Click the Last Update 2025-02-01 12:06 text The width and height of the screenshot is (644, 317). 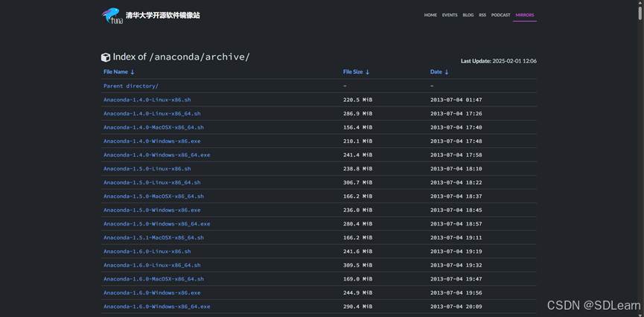499,61
